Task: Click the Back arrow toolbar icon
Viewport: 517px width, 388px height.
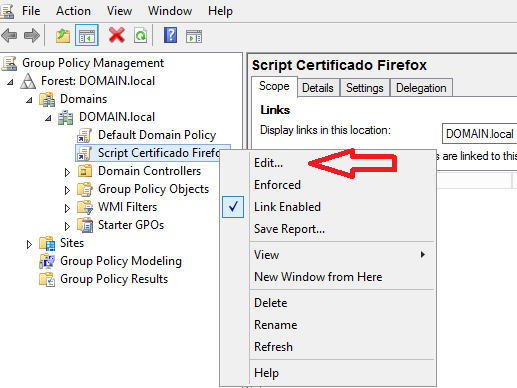Action: pyautogui.click(x=9, y=35)
